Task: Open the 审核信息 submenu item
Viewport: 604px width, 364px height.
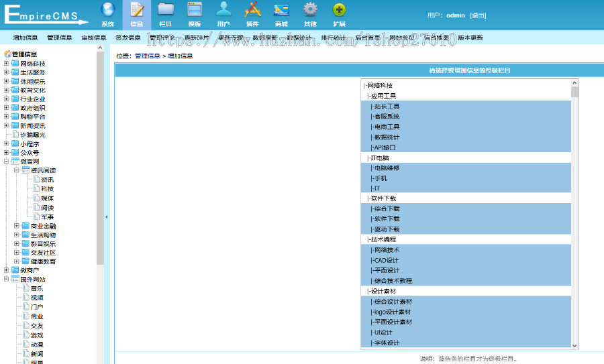Action: (x=94, y=38)
